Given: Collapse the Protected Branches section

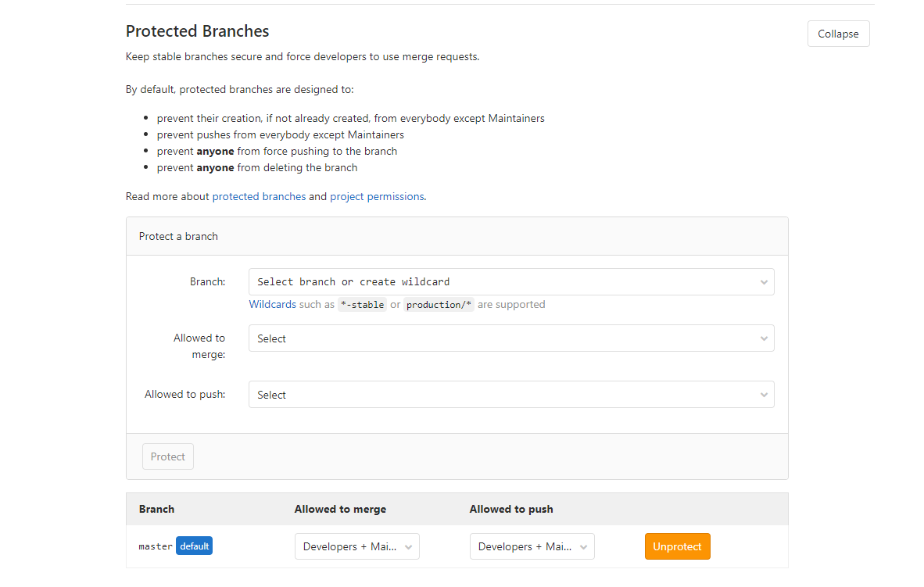Looking at the screenshot, I should [838, 34].
